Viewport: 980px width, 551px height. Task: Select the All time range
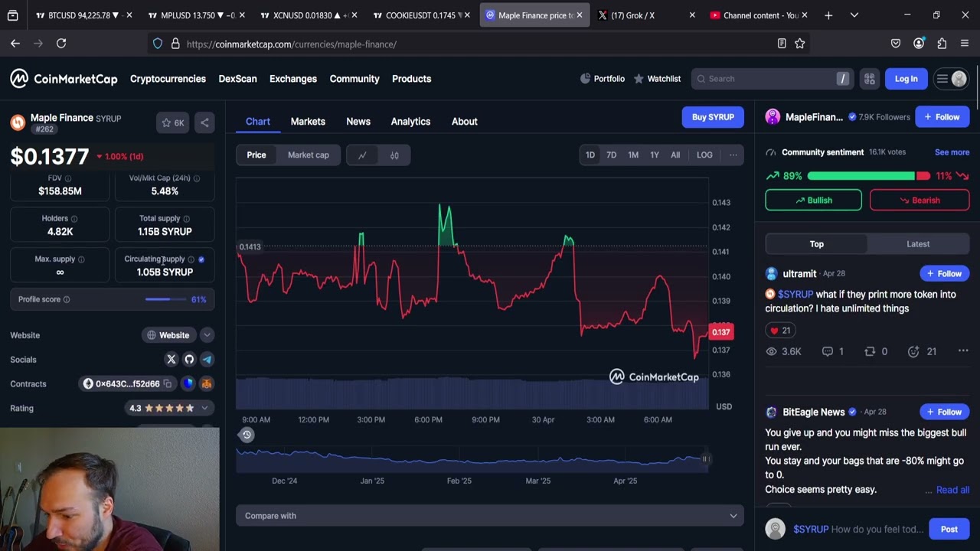[x=675, y=155]
